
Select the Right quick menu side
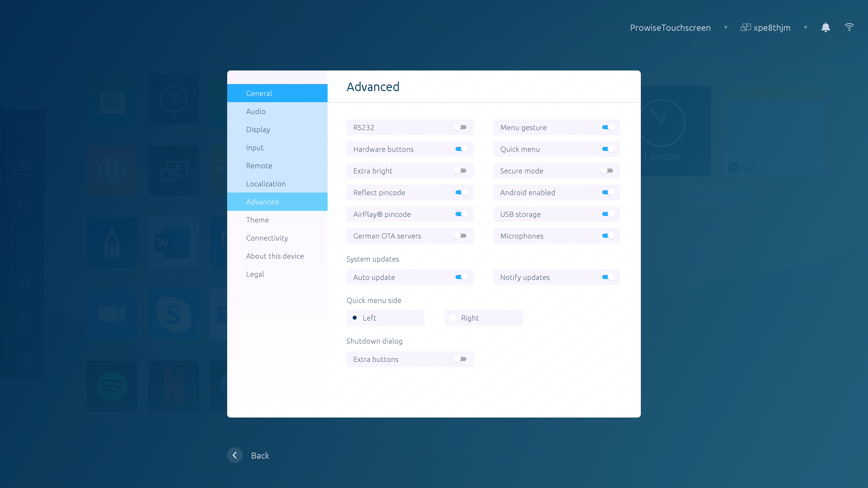484,318
